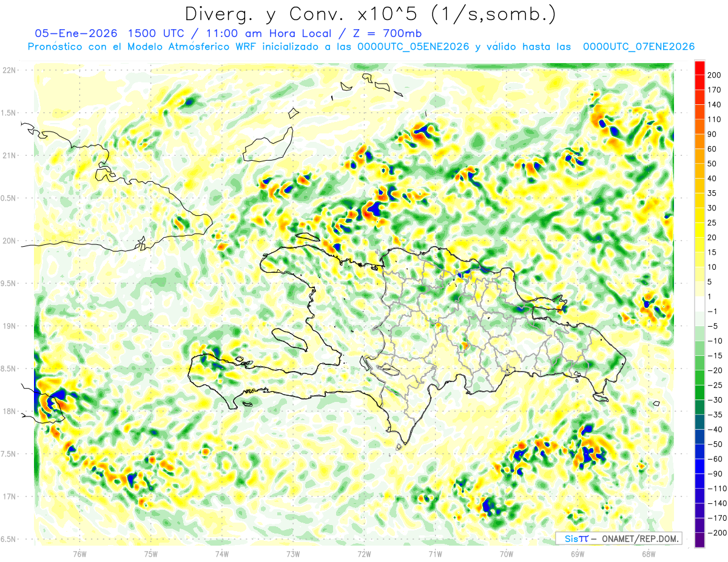Click the '-20' color scale value
The width and height of the screenshot is (728, 562).
715,370
